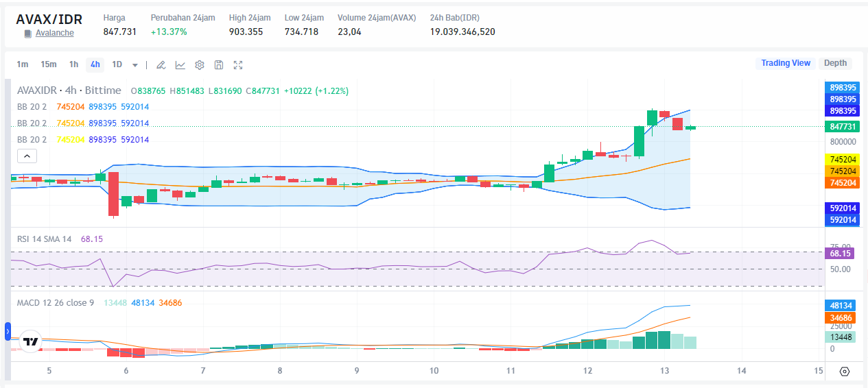Click the MACD legend value 13448
The width and height of the screenshot is (868, 388).
coord(115,302)
